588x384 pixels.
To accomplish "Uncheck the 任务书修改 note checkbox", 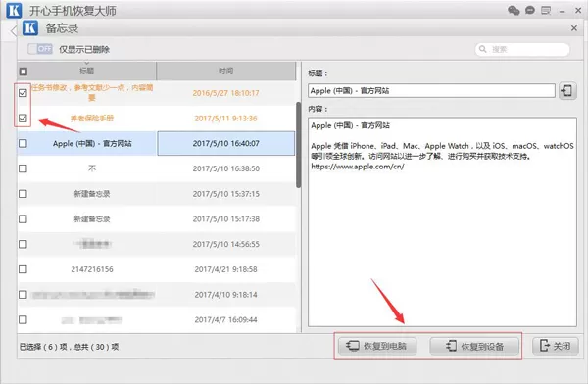I will click(x=23, y=93).
